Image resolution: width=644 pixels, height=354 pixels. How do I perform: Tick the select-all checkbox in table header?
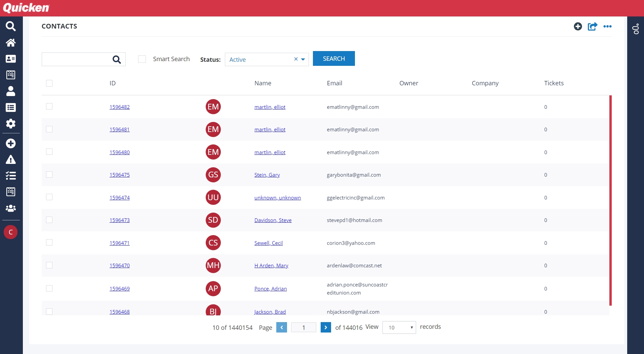point(49,83)
